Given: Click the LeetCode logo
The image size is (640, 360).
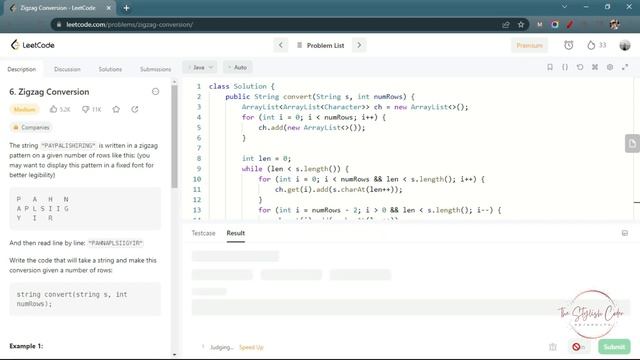Looking at the screenshot, I should click(33, 45).
